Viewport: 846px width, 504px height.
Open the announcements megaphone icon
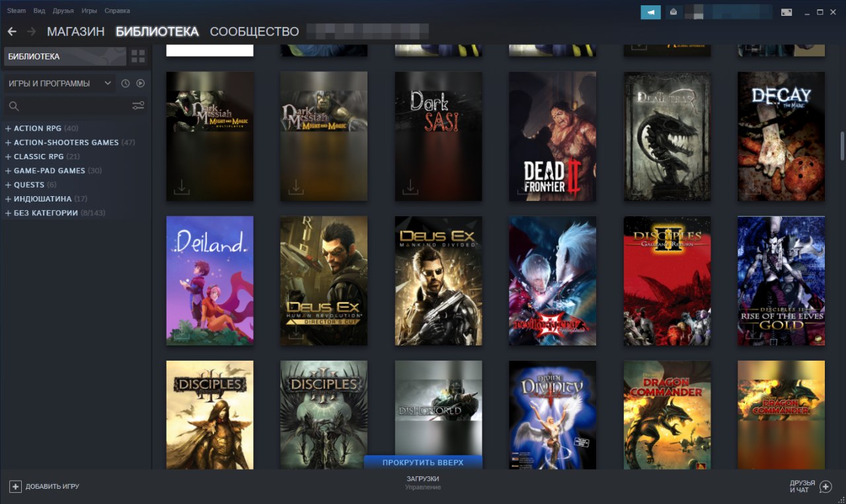650,12
